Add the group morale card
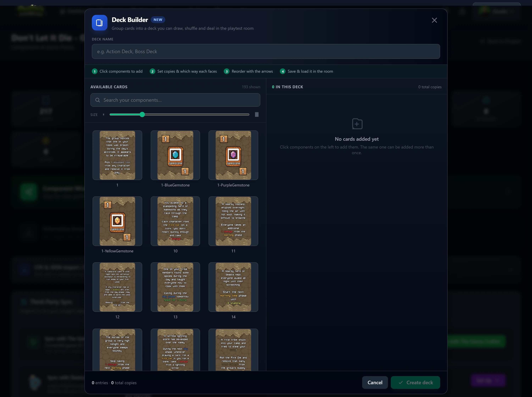Viewport: 532px width, 397px height. [117, 350]
